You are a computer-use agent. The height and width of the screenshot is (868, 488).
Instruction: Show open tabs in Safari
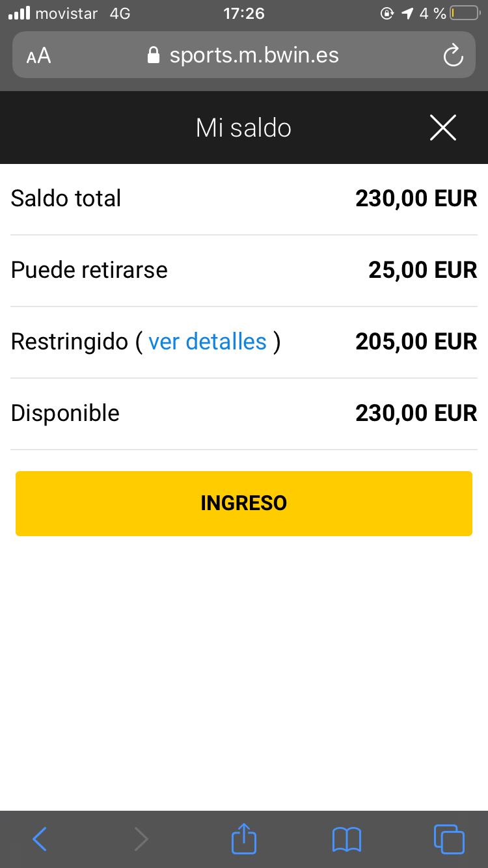(449, 839)
